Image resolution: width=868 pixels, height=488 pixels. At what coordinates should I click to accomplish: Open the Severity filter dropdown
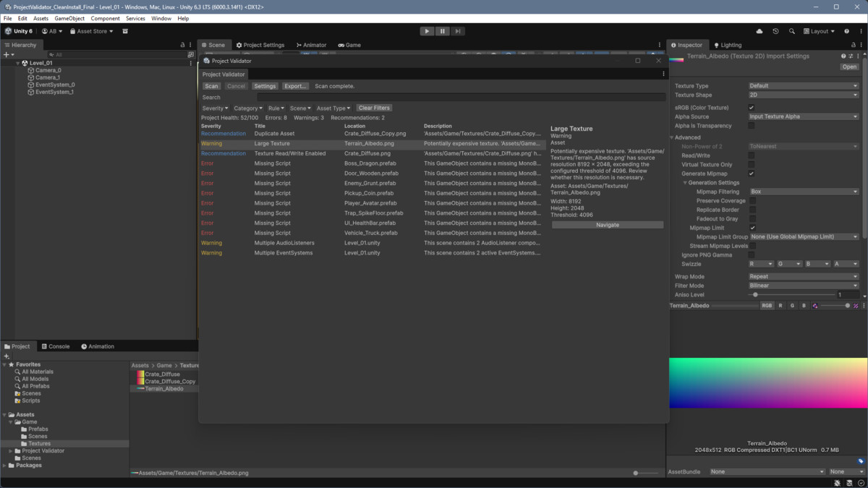click(215, 108)
